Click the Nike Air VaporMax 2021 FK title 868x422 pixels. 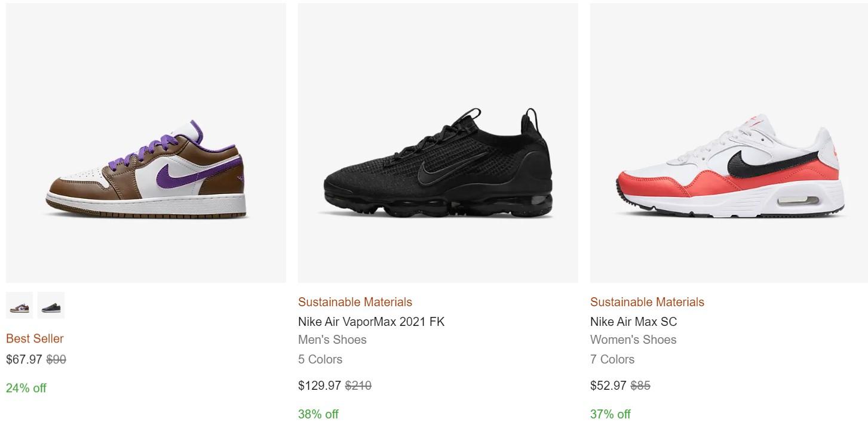[371, 322]
